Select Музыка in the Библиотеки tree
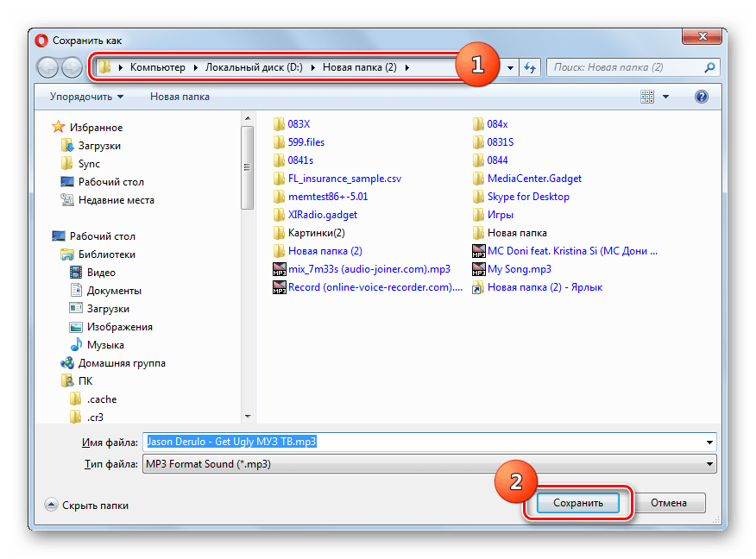 (105, 345)
